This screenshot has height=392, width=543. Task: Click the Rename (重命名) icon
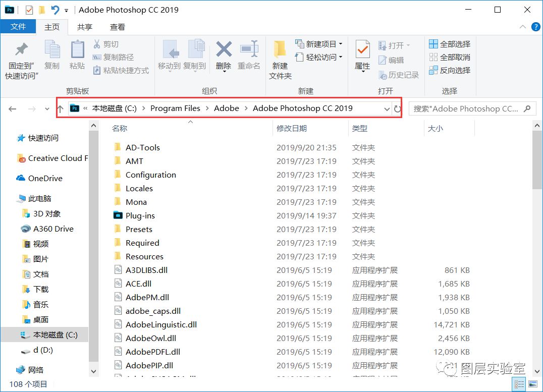[x=249, y=49]
